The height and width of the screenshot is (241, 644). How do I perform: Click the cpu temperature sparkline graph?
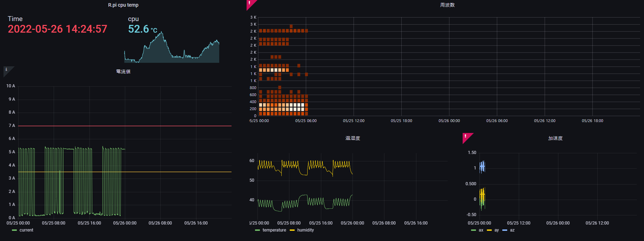(x=172, y=47)
